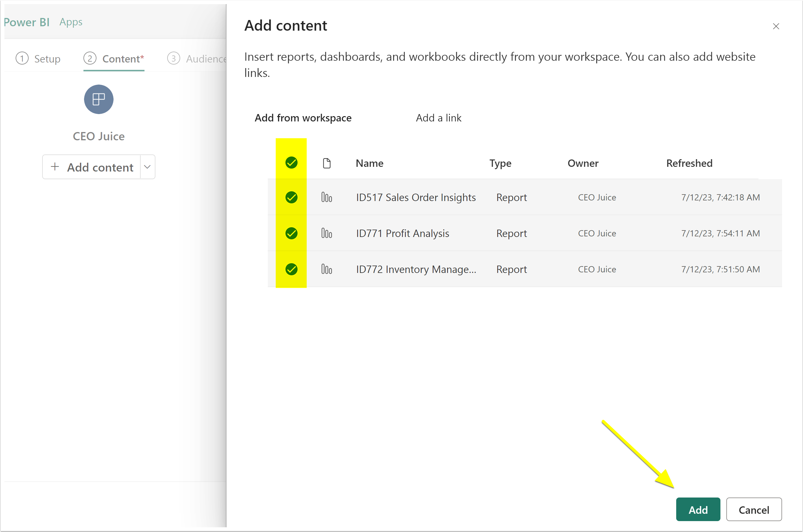Click the CEO Juice owner of ID517 row

point(597,197)
